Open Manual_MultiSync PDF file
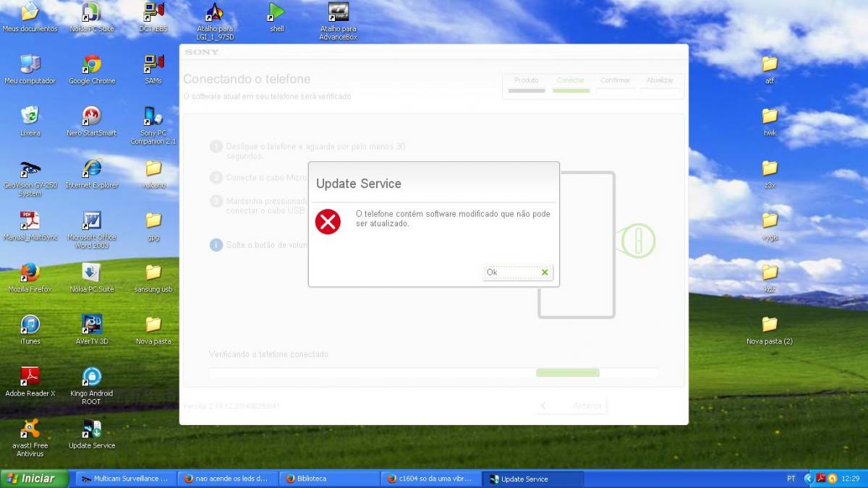This screenshot has width=868, height=488. pos(30,226)
